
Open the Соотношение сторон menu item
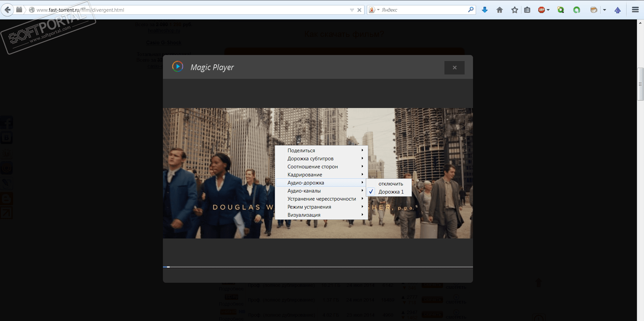pyautogui.click(x=321, y=167)
